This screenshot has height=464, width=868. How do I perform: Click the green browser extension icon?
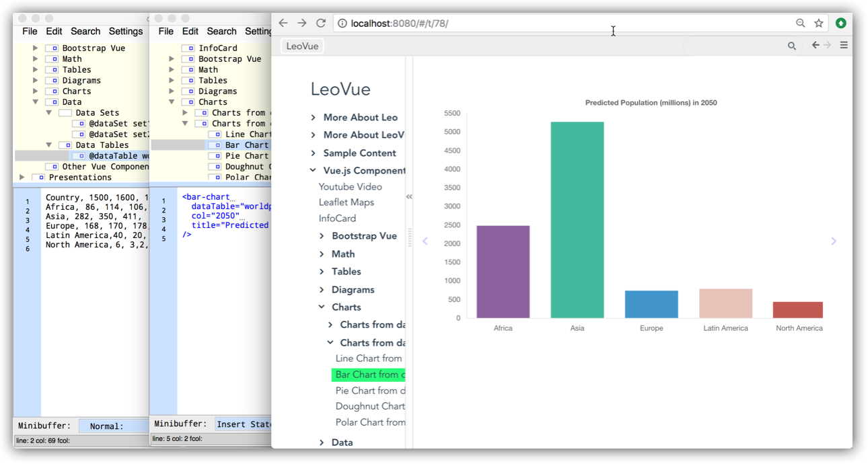pos(840,23)
